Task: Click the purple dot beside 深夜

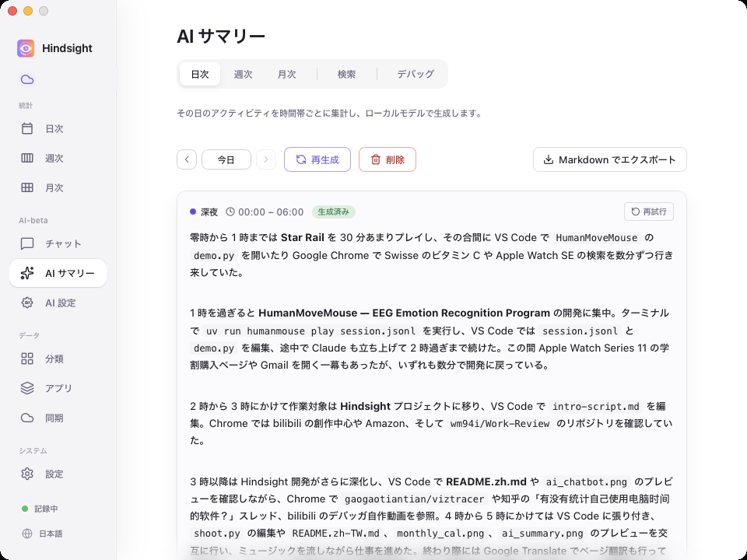Action: tap(193, 212)
